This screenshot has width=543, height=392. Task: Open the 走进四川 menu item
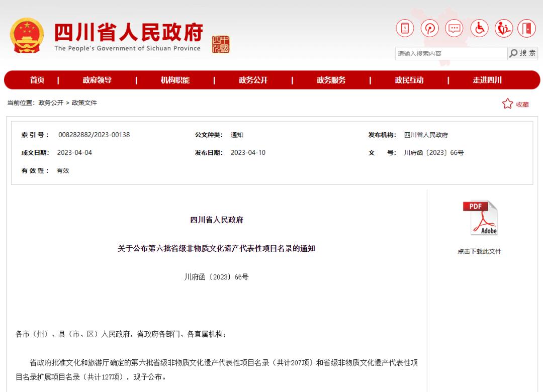click(487, 80)
